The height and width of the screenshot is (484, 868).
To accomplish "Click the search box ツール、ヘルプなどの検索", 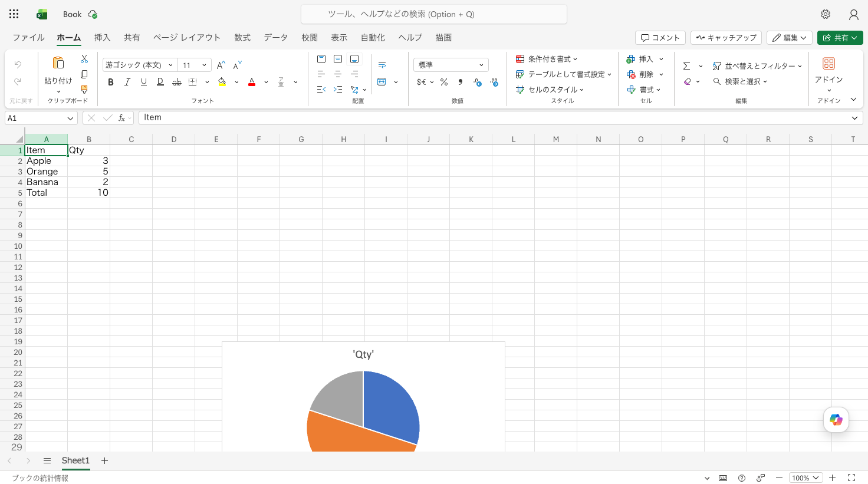I will click(434, 14).
